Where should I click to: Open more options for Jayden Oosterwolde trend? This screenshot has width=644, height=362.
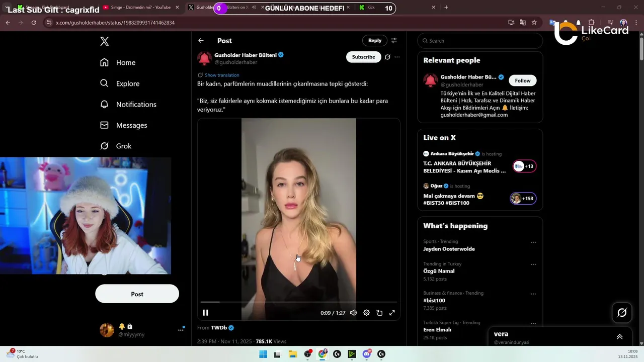pyautogui.click(x=533, y=242)
